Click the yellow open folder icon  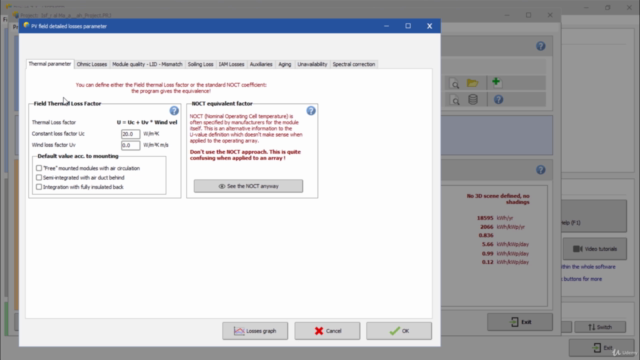(472, 83)
